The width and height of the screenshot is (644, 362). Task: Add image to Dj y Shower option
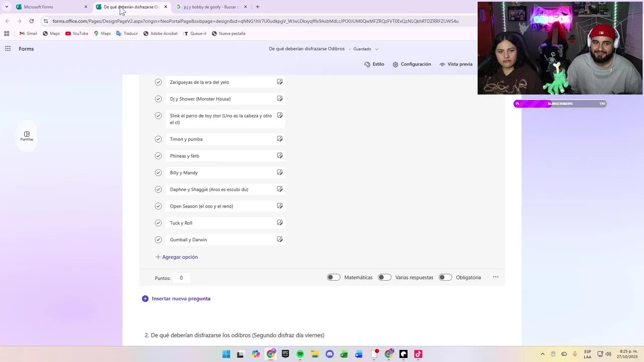pyautogui.click(x=280, y=99)
